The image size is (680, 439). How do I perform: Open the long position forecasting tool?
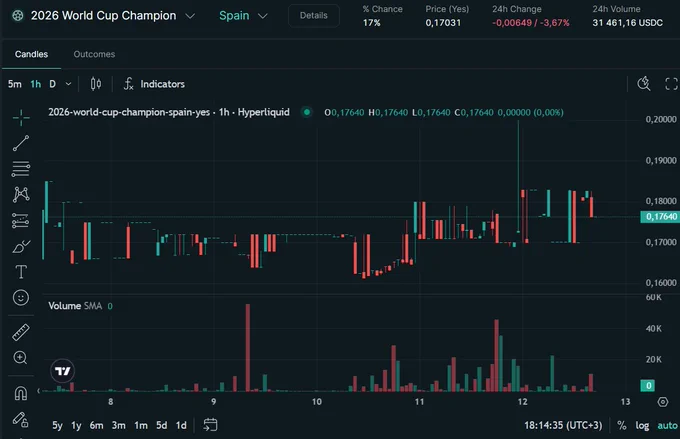[21, 220]
